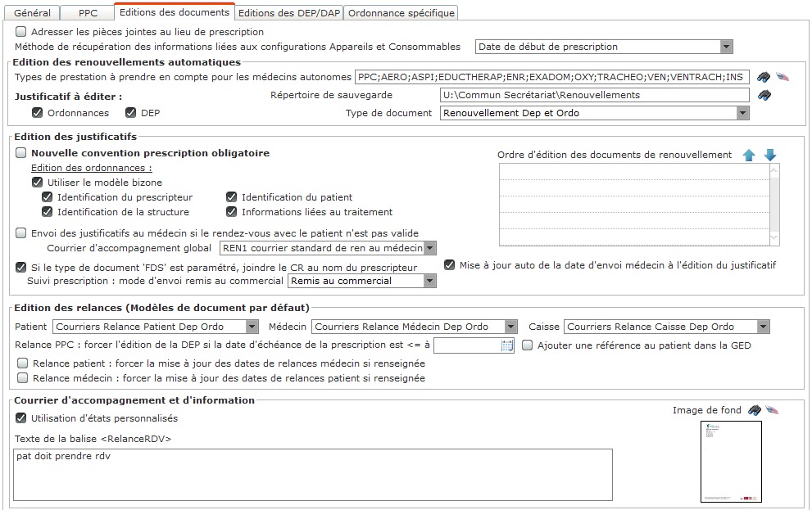
Task: Check Adresser les pièces jointes au lieu de prescription
Action: (x=21, y=32)
